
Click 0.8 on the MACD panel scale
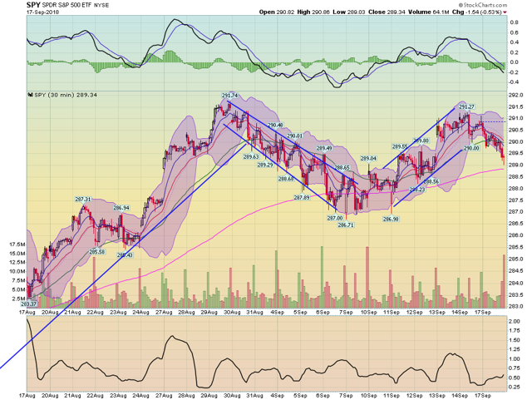(515, 22)
